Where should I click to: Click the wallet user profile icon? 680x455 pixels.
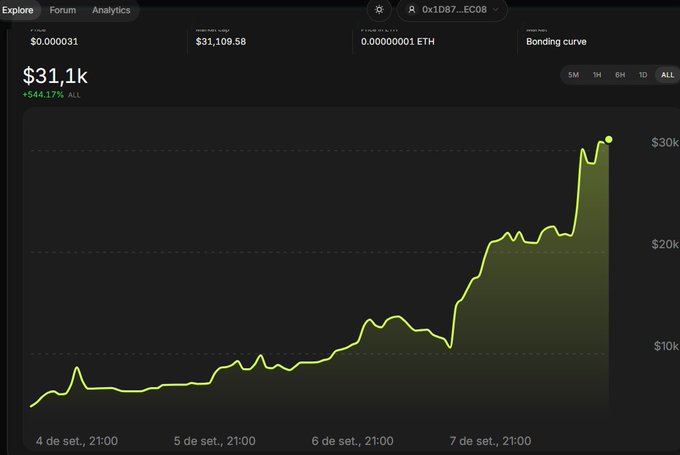coord(412,10)
